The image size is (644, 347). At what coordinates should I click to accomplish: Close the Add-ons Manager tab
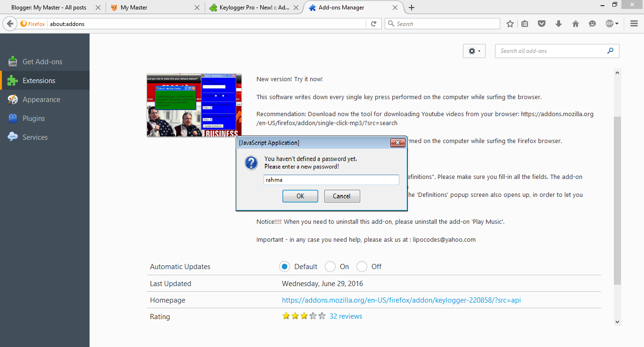[395, 8]
